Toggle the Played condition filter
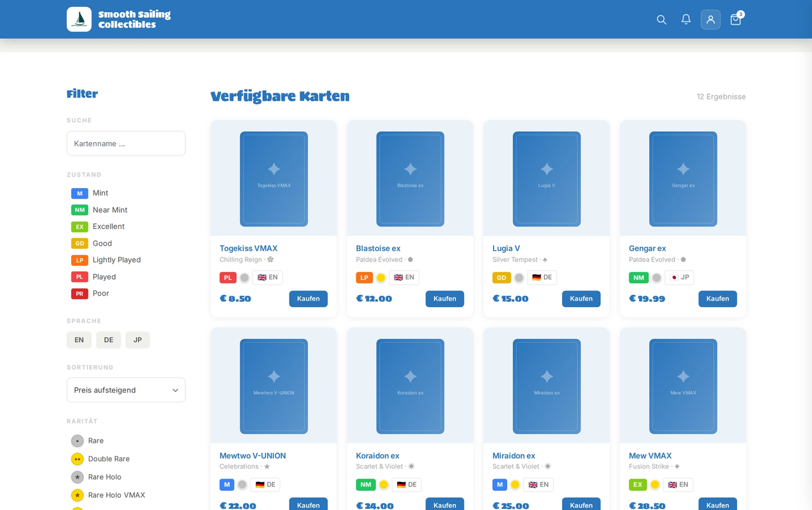Image resolution: width=812 pixels, height=510 pixels. (x=93, y=277)
